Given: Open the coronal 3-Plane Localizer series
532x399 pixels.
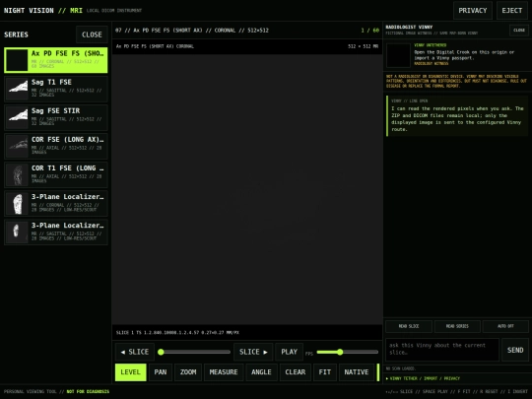Looking at the screenshot, I should (55, 204).
